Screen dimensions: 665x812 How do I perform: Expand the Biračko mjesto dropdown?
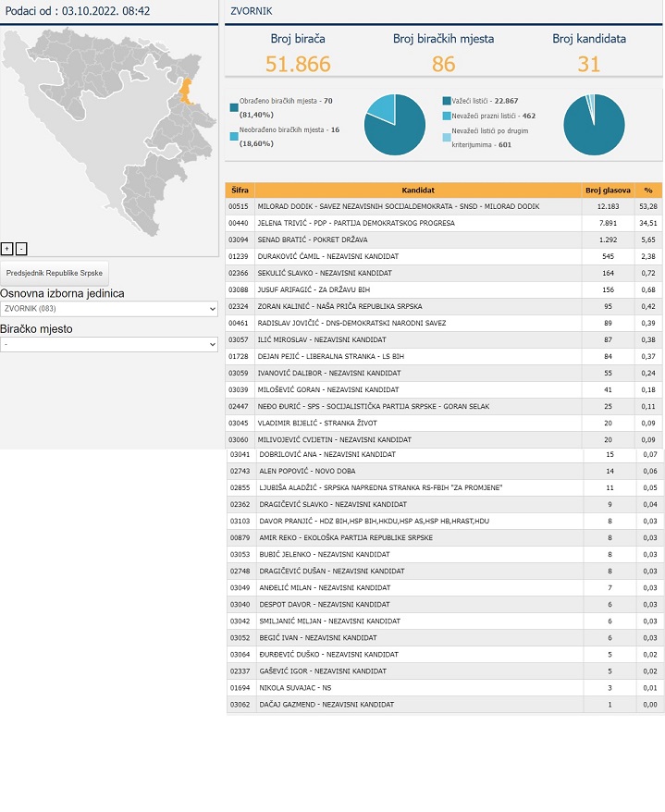[x=109, y=344]
